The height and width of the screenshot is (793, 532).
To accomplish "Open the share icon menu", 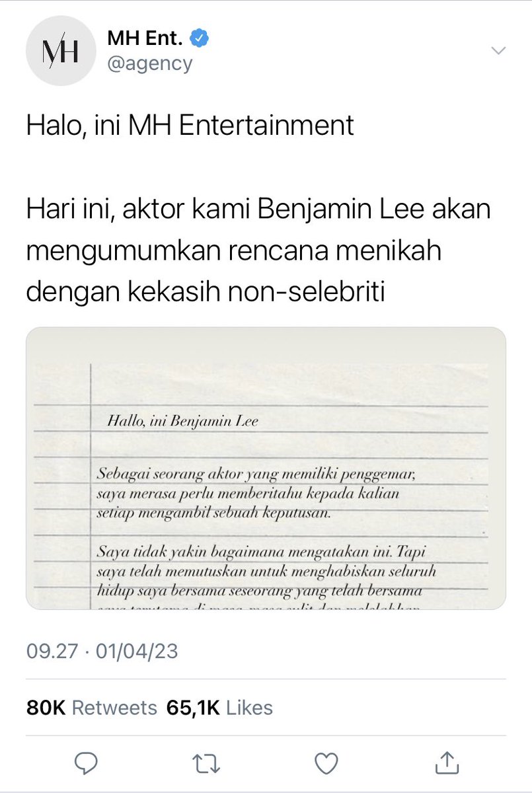I will [446, 762].
